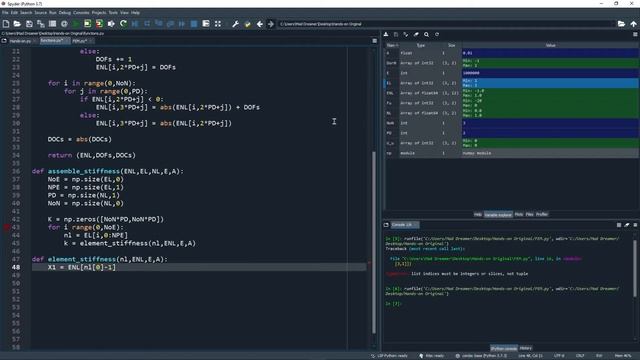Open the File menu
Screen dimensions: 640x360
5,13
